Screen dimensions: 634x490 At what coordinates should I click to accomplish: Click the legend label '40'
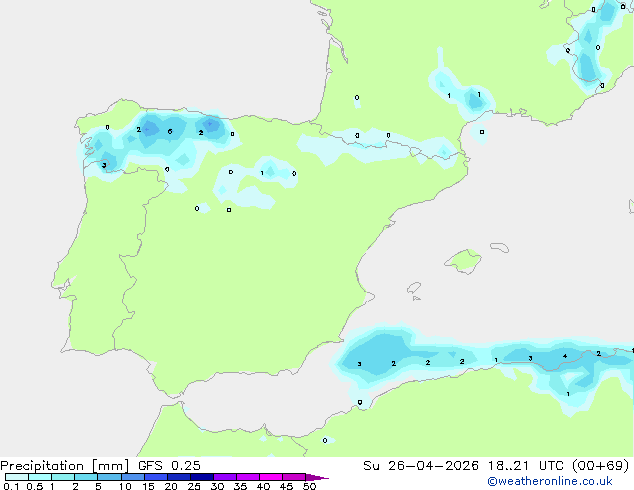pyautogui.click(x=263, y=486)
